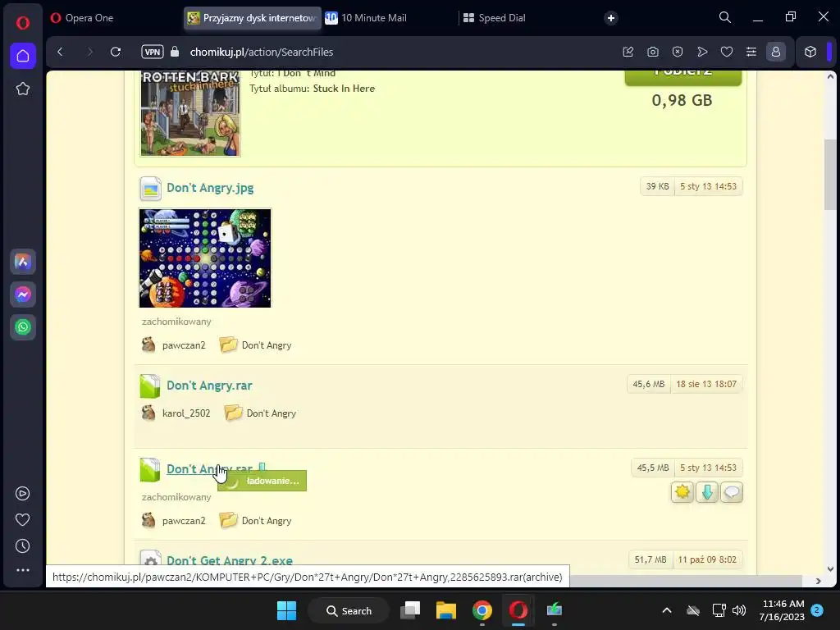Open the profile account icon
The image size is (840, 630).
coord(776,52)
